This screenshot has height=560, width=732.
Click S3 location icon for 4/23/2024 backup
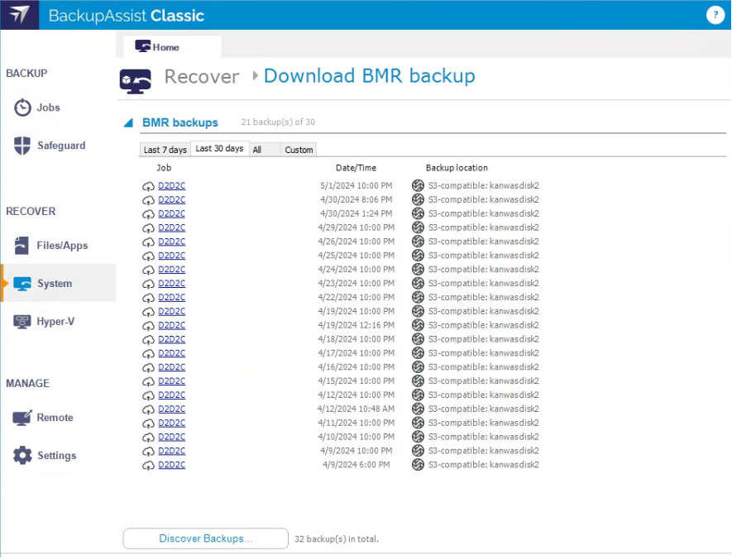(419, 284)
